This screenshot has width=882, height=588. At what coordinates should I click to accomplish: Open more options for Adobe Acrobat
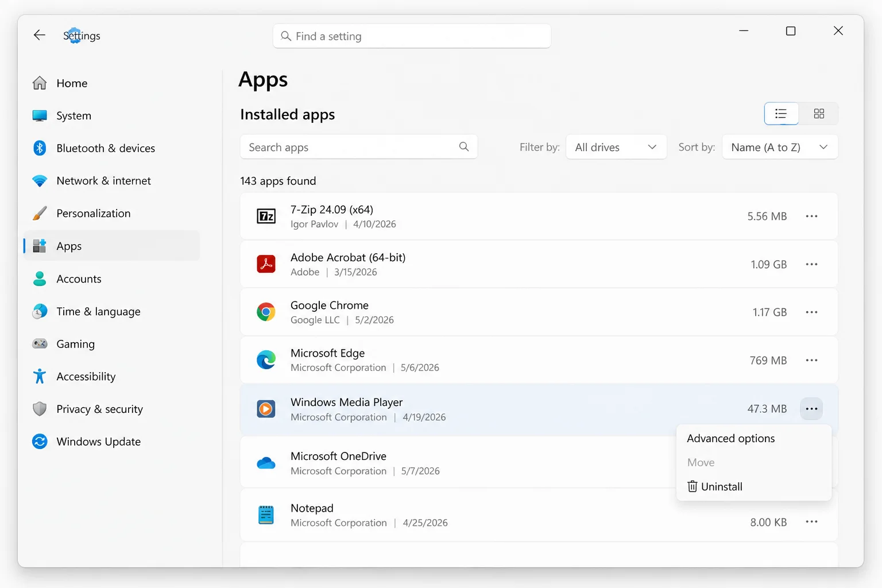[811, 264]
